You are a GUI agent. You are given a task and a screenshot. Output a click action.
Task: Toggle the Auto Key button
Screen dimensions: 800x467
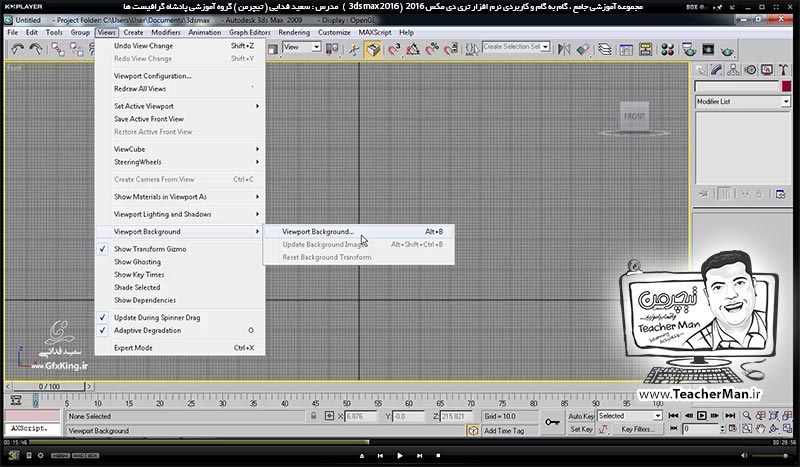coord(581,416)
